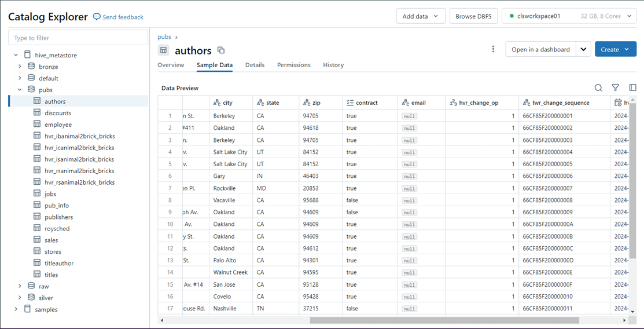Click the contract column boolean-type icon
Screen dimensions: 644x329
click(x=350, y=103)
